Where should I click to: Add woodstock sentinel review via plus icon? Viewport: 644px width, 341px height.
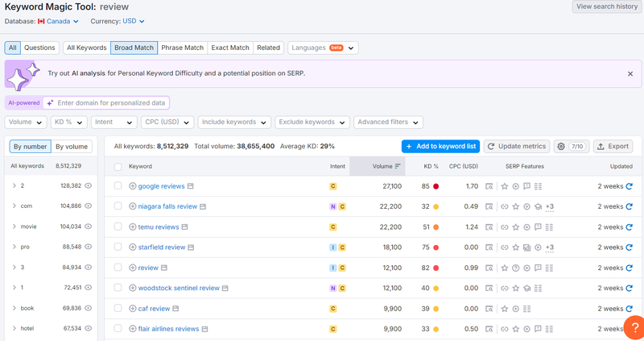(x=132, y=288)
